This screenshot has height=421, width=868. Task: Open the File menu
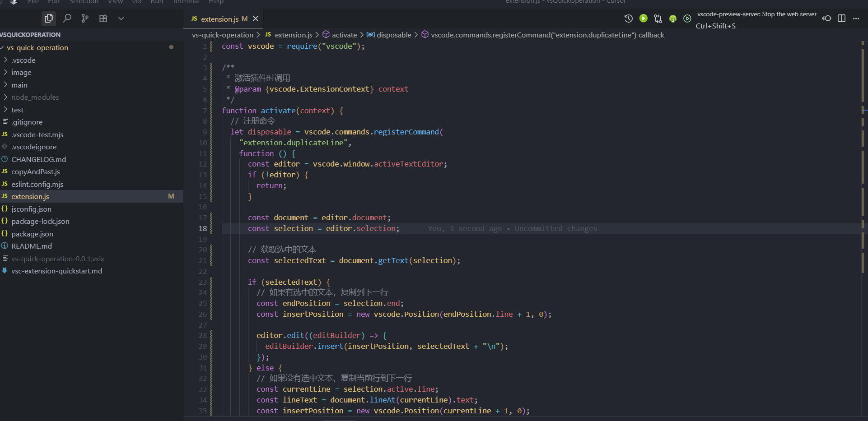point(33,1)
